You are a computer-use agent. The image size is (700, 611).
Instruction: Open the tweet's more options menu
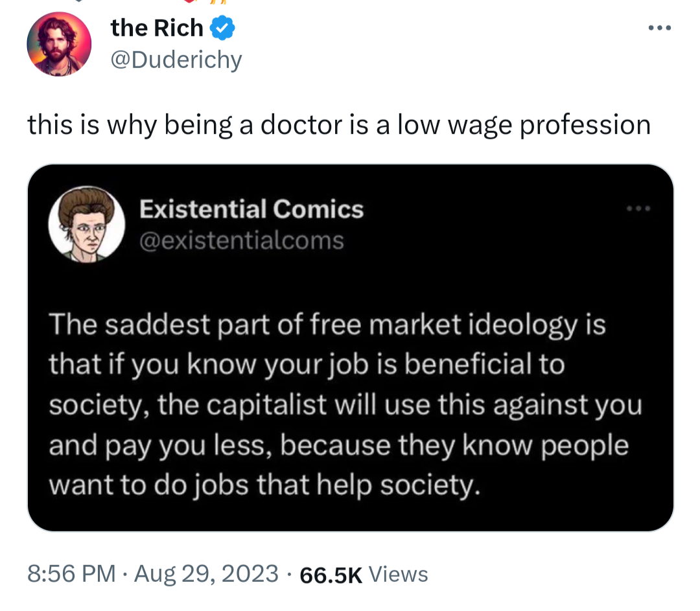tap(659, 29)
